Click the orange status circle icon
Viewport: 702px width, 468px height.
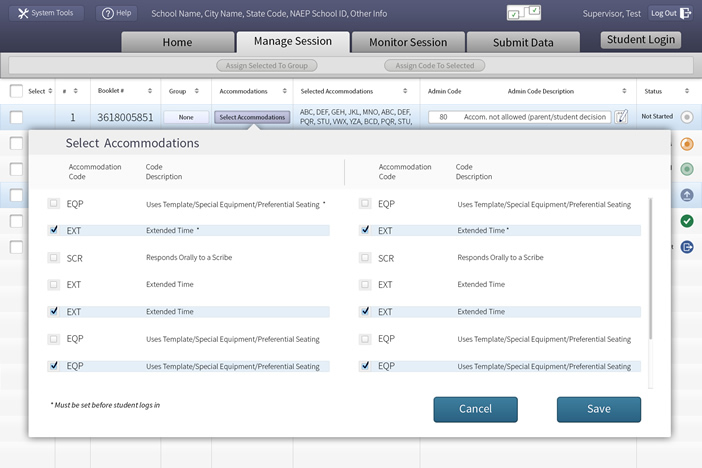687,144
